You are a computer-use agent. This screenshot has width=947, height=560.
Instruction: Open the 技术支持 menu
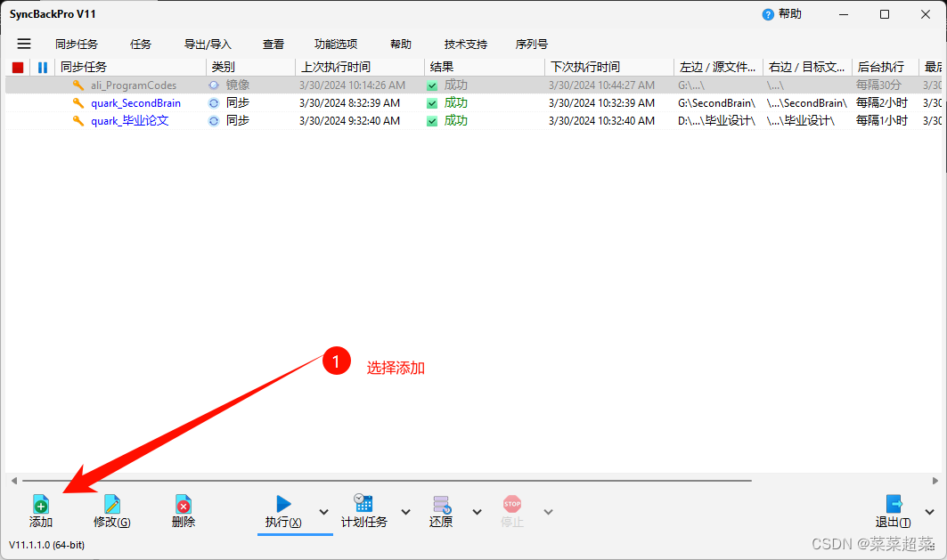coord(466,44)
